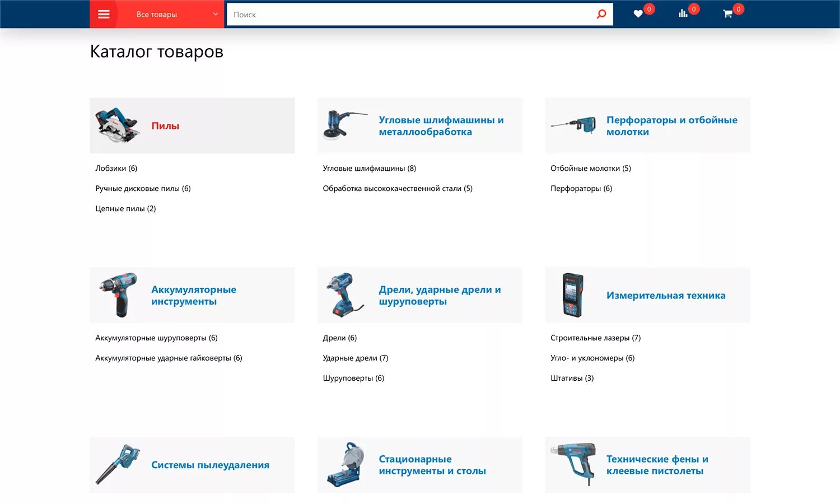Select Лобзики (6) subcategory
This screenshot has height=504, width=840.
click(116, 168)
